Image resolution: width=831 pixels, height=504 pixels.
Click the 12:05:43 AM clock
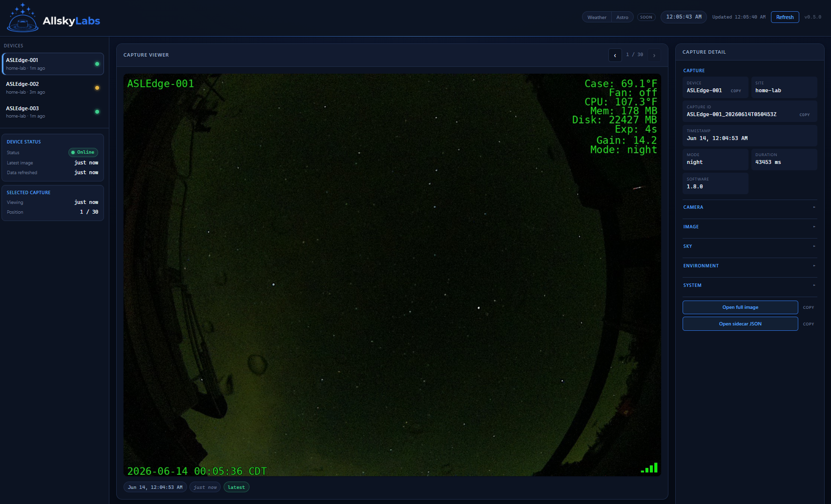684,17
